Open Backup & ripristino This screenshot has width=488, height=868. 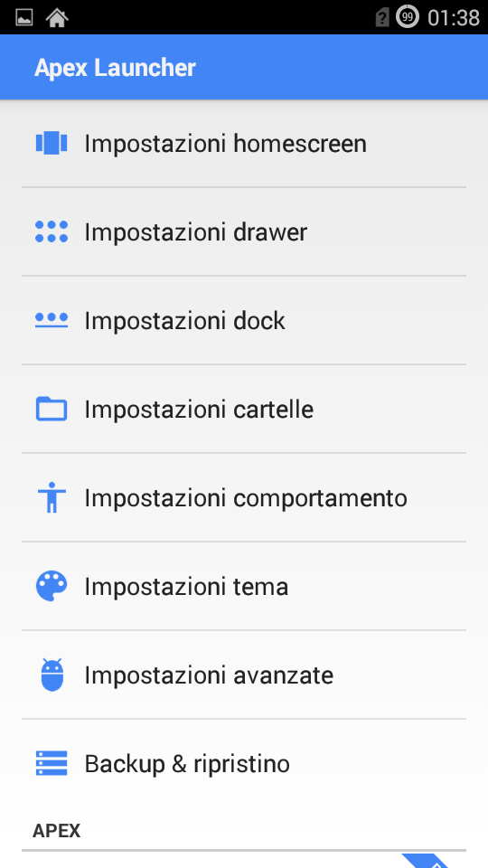click(244, 763)
